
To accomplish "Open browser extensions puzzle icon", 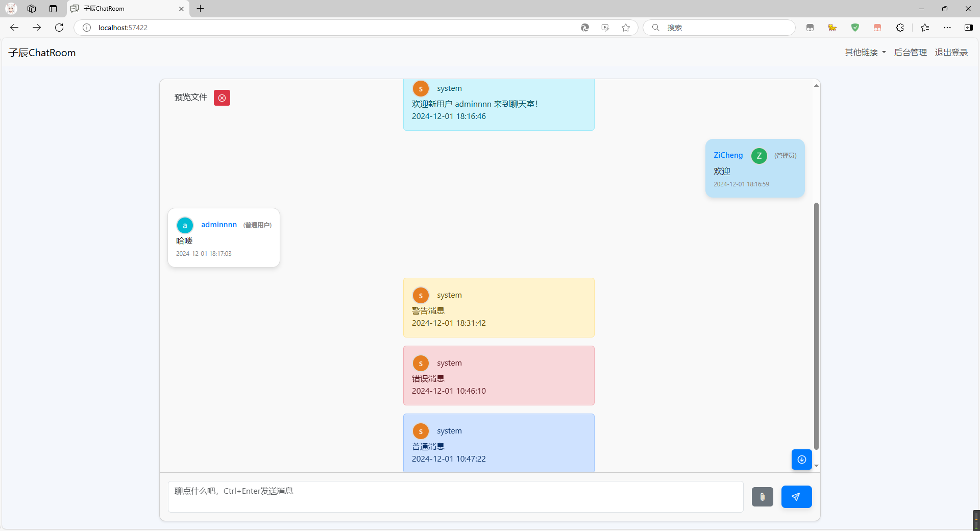I will tap(900, 28).
